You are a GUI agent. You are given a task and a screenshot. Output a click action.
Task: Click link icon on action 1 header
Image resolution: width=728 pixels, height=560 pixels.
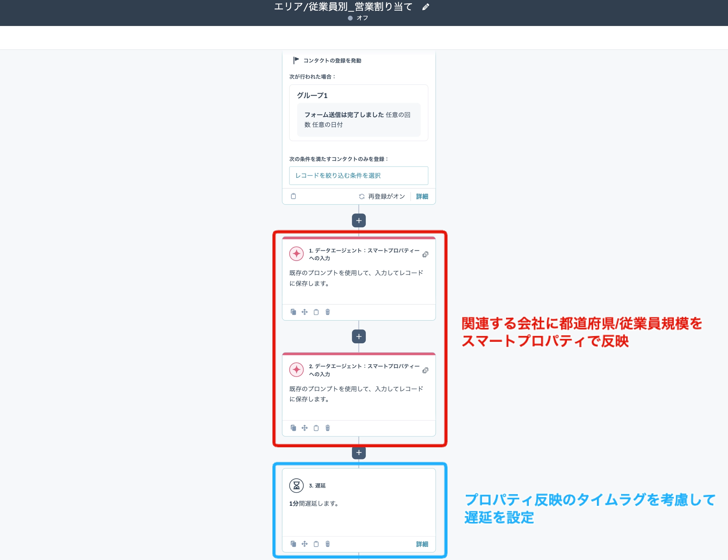click(x=425, y=254)
